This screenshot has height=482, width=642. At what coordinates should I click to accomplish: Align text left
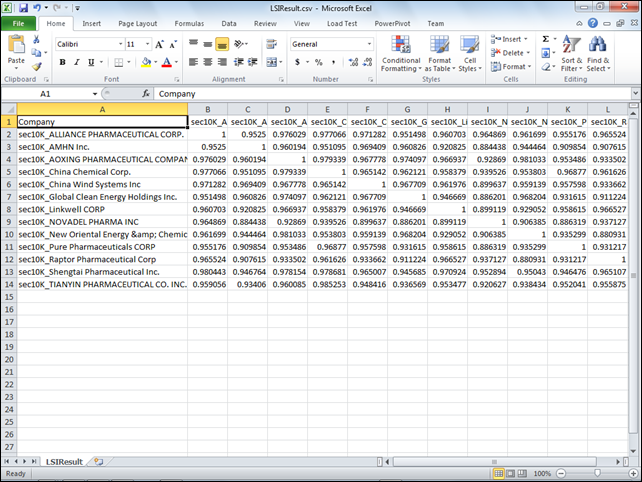pyautogui.click(x=193, y=62)
